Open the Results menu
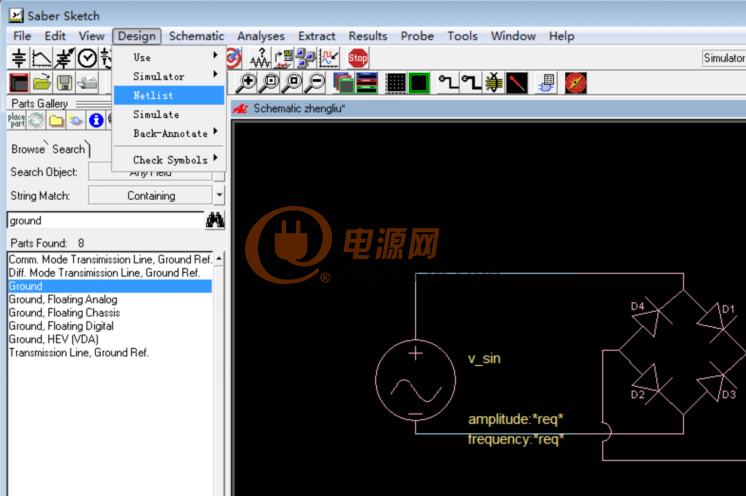 (x=367, y=36)
